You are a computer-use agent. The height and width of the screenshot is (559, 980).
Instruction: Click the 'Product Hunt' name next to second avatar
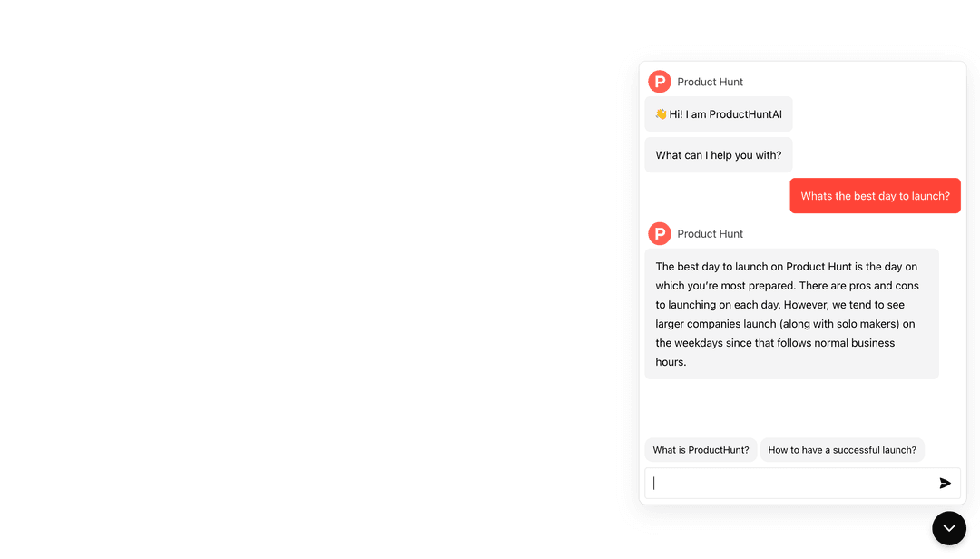tap(710, 233)
